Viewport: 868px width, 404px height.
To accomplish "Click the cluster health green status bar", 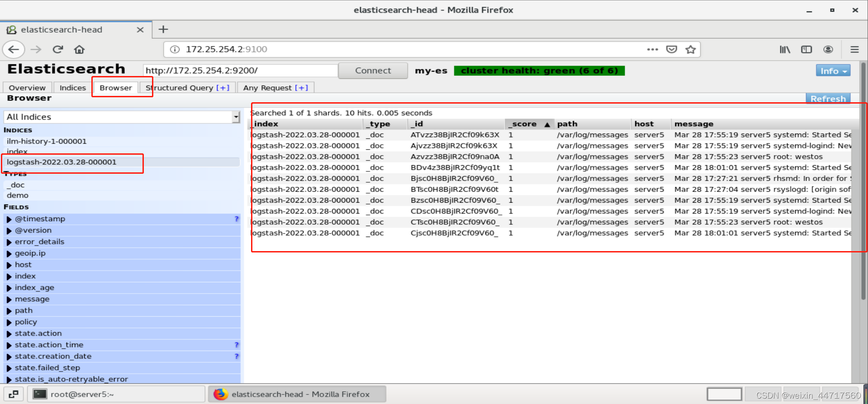I will coord(539,71).
